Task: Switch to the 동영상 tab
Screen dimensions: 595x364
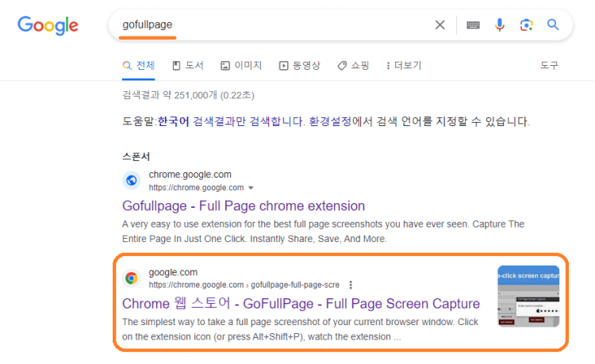Action: tap(300, 66)
